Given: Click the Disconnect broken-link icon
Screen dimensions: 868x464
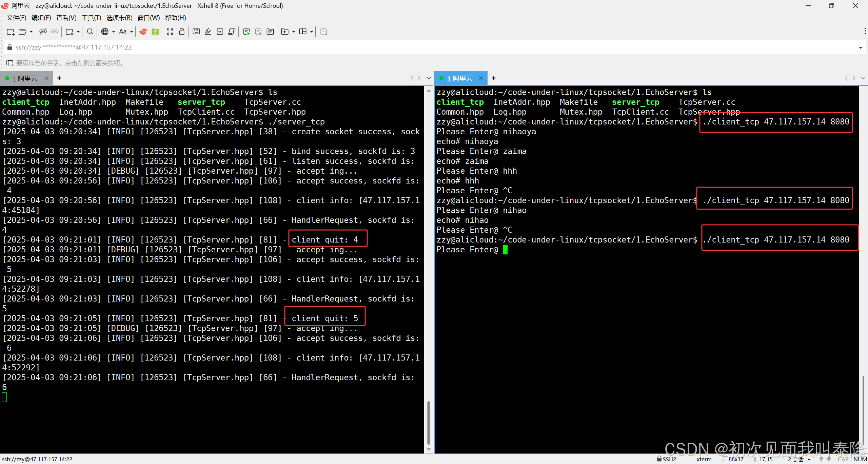Looking at the screenshot, I should [x=43, y=32].
